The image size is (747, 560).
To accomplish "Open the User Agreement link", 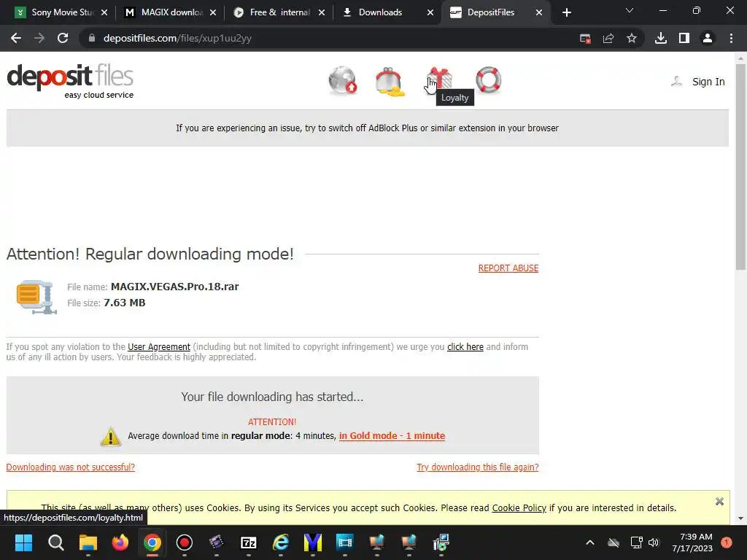I will (158, 347).
